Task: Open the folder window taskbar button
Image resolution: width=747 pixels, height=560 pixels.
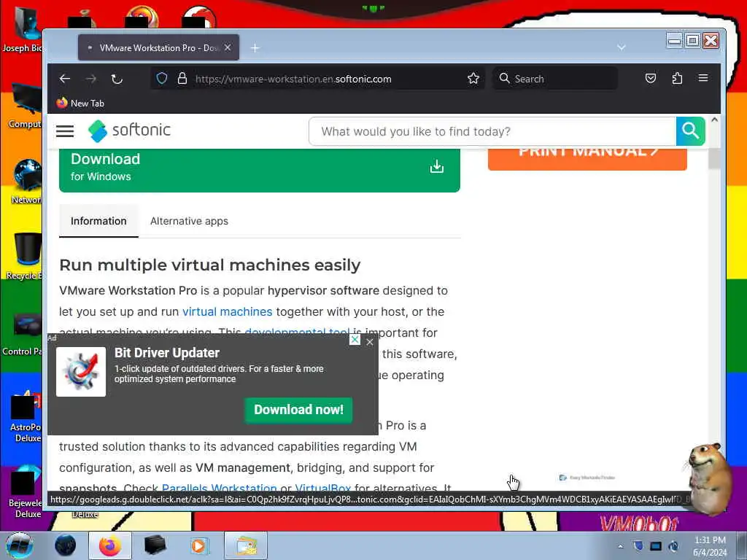Action: click(x=246, y=545)
